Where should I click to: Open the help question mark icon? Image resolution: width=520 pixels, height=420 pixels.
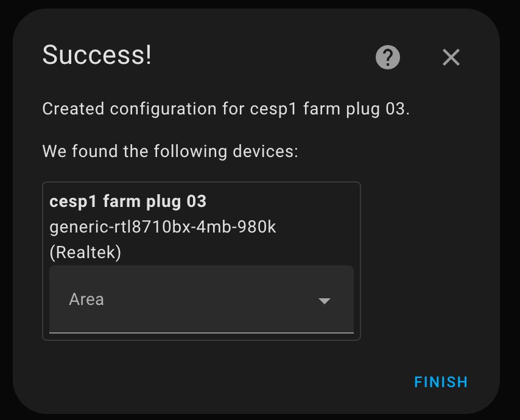pyautogui.click(x=388, y=58)
